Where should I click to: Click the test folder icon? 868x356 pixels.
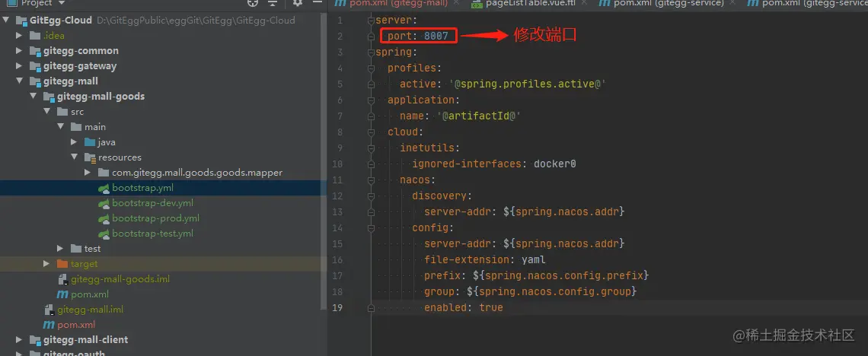pyautogui.click(x=76, y=249)
